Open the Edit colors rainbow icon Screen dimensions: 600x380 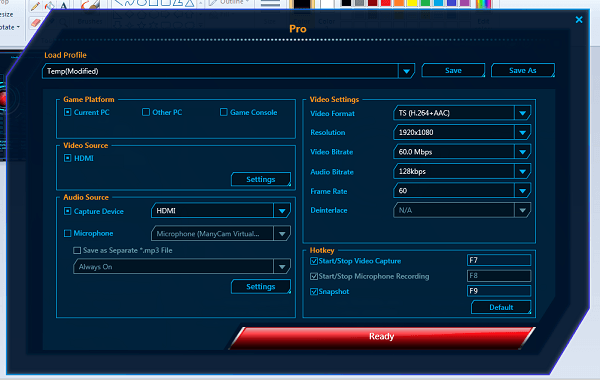tap(483, 5)
